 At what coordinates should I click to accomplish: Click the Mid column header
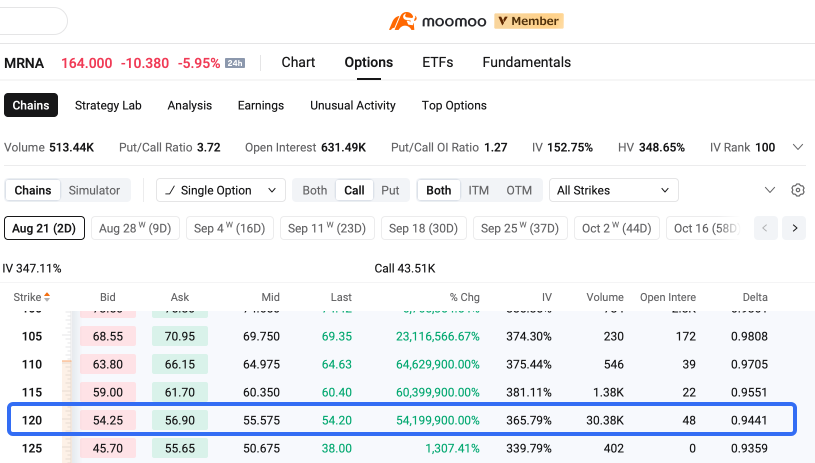pos(270,297)
